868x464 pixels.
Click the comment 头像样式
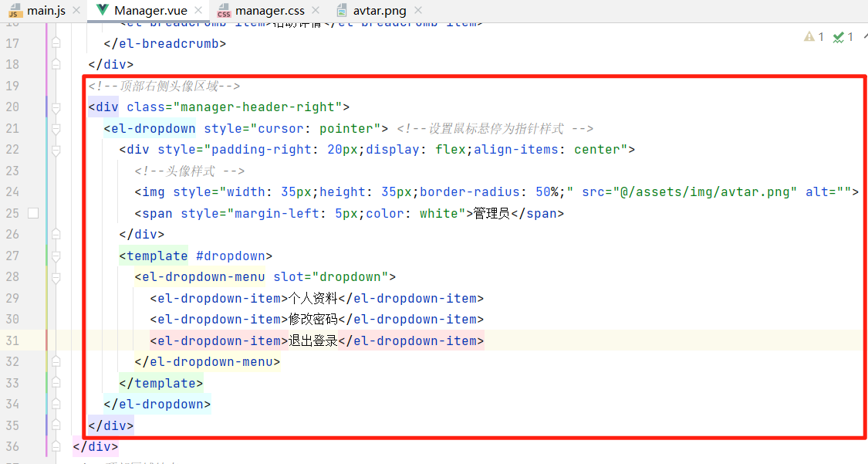(x=189, y=171)
